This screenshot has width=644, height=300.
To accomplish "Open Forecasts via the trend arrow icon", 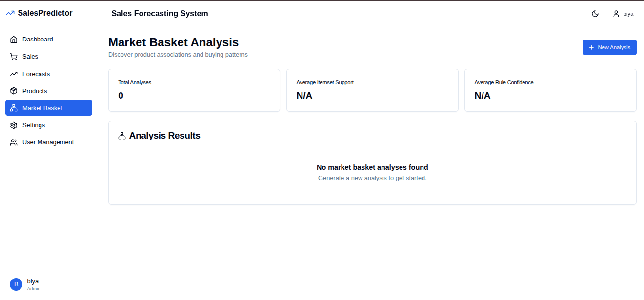I will [x=14, y=74].
